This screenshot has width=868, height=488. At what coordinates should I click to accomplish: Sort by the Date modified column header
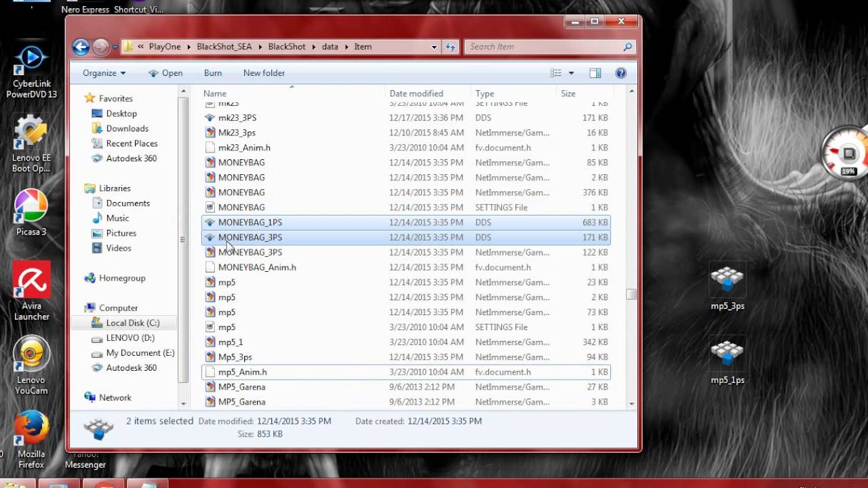[x=428, y=94]
